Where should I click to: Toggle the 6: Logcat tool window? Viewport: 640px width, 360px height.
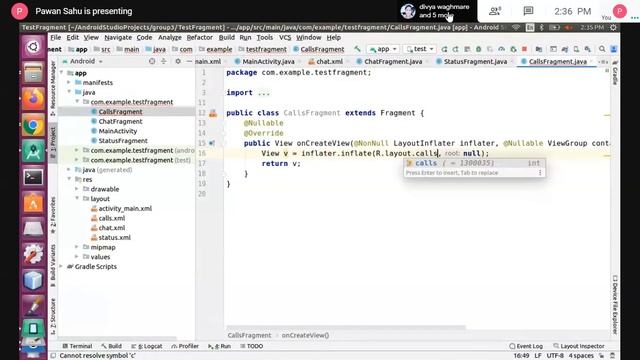147,346
